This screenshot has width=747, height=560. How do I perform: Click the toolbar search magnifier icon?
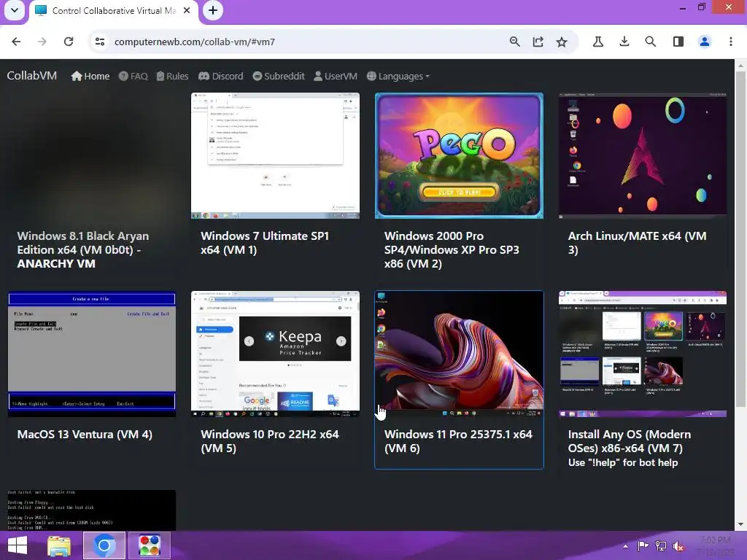[650, 42]
